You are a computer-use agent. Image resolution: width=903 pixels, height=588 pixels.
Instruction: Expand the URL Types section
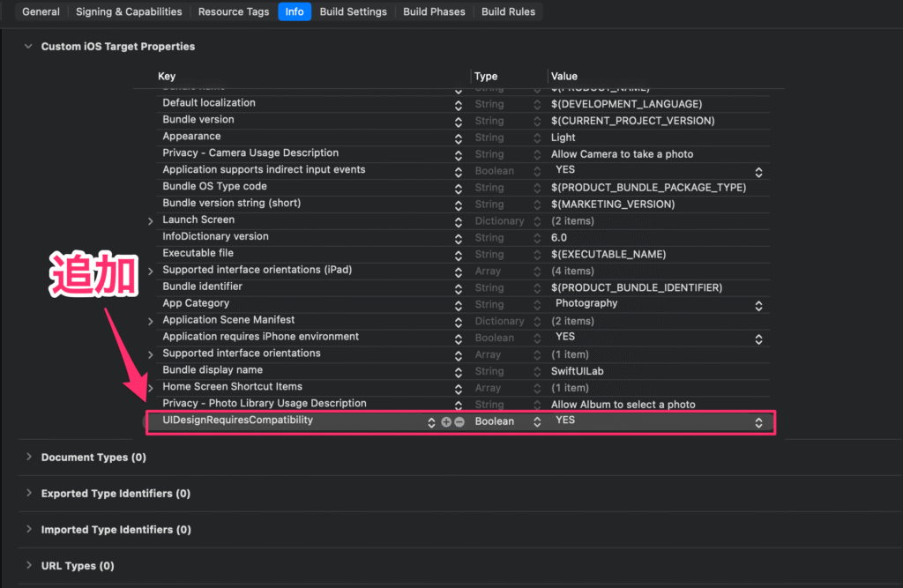coord(28,566)
